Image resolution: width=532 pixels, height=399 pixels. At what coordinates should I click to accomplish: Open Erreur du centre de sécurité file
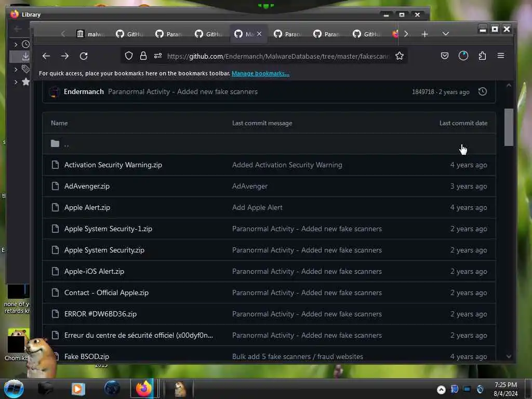pyautogui.click(x=138, y=335)
